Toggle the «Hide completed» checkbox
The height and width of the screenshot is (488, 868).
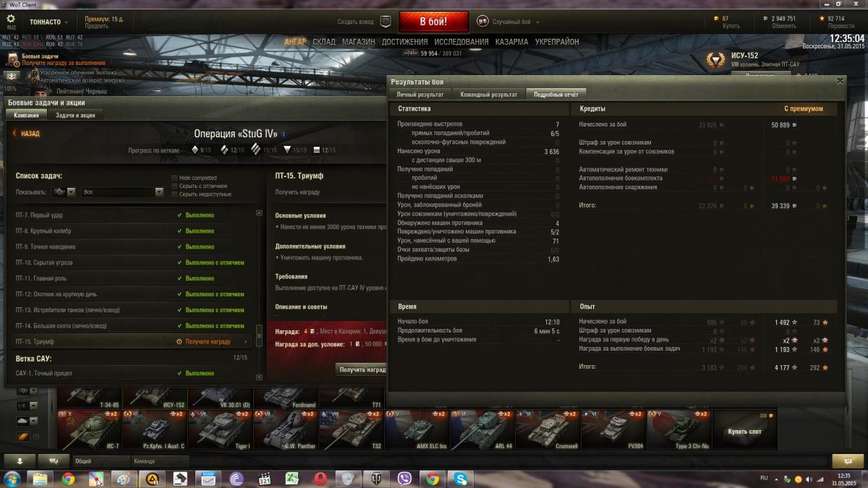(x=174, y=178)
